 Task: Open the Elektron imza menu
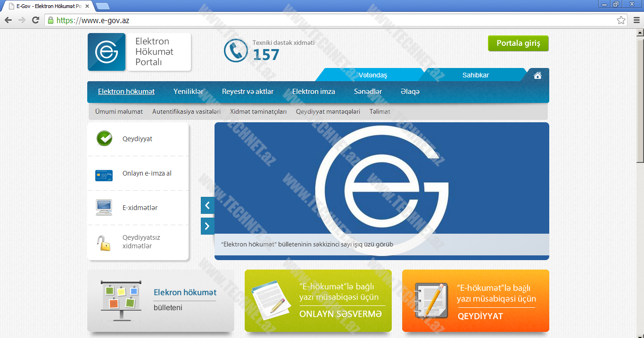[x=314, y=92]
